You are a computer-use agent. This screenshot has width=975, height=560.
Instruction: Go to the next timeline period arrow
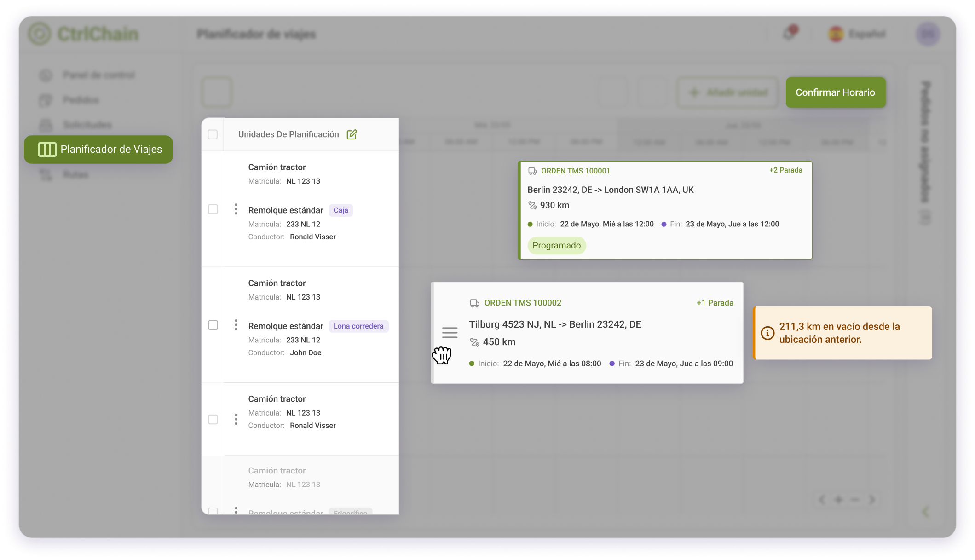[x=871, y=500]
